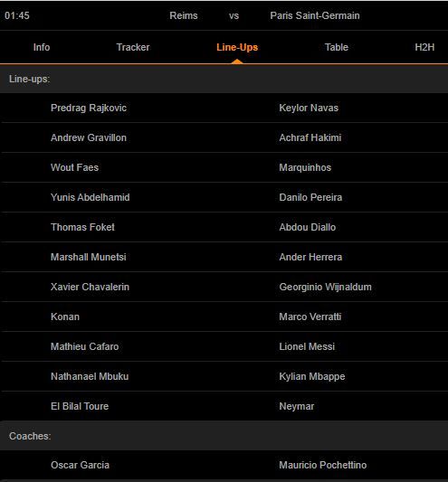Click Reims coach Oscar Garcia

point(80,465)
